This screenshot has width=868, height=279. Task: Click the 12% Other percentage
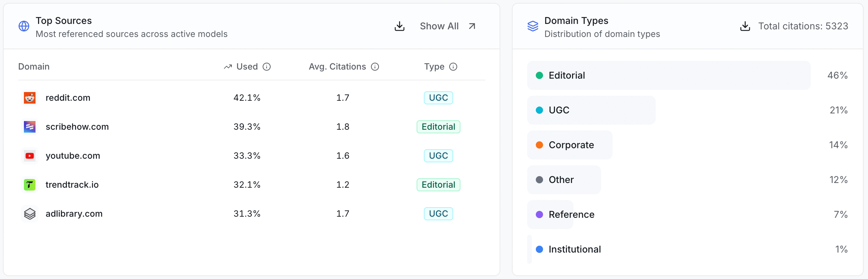click(839, 180)
